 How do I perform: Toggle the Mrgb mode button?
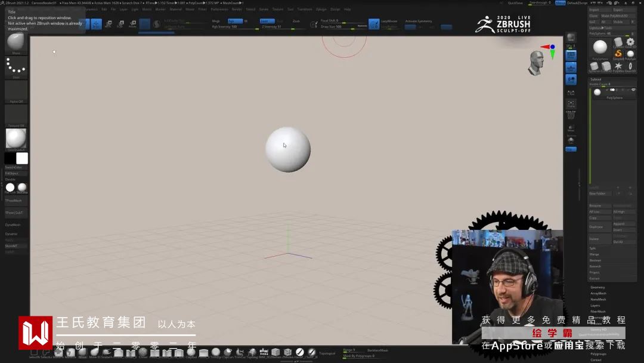click(x=216, y=21)
